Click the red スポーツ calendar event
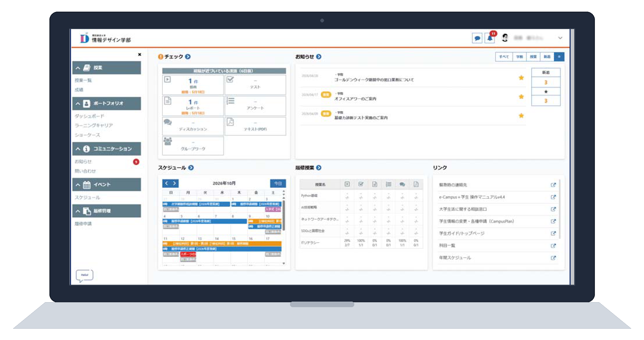Image resolution: width=644 pixels, height=340 pixels. click(x=188, y=254)
